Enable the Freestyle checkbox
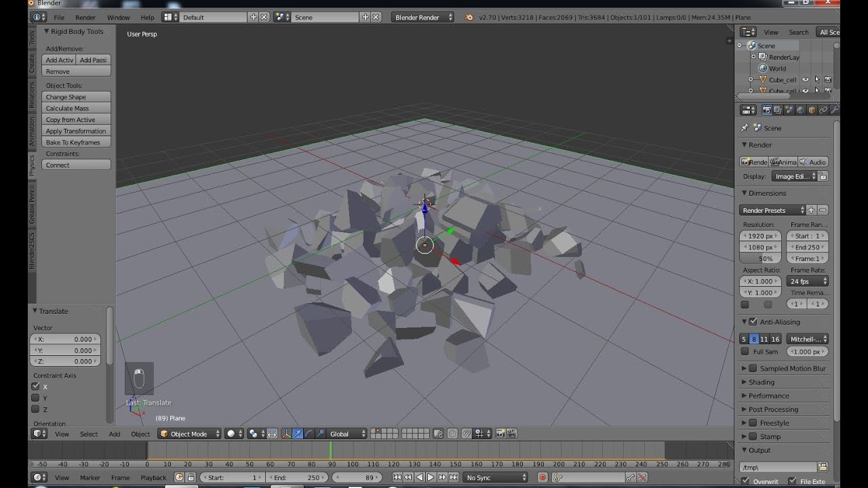 [x=753, y=422]
